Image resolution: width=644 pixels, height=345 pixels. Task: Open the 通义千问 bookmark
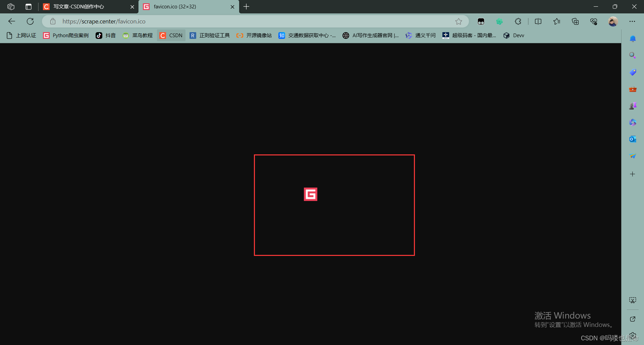pos(421,36)
